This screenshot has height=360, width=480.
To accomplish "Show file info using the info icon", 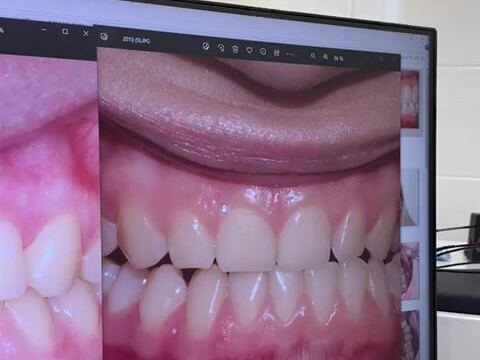I will pos(263,52).
